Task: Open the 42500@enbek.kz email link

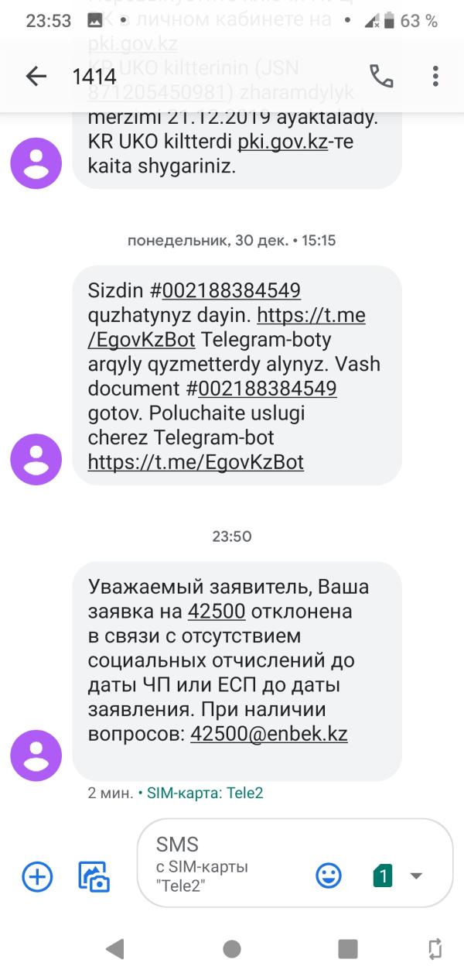Action: point(268,734)
